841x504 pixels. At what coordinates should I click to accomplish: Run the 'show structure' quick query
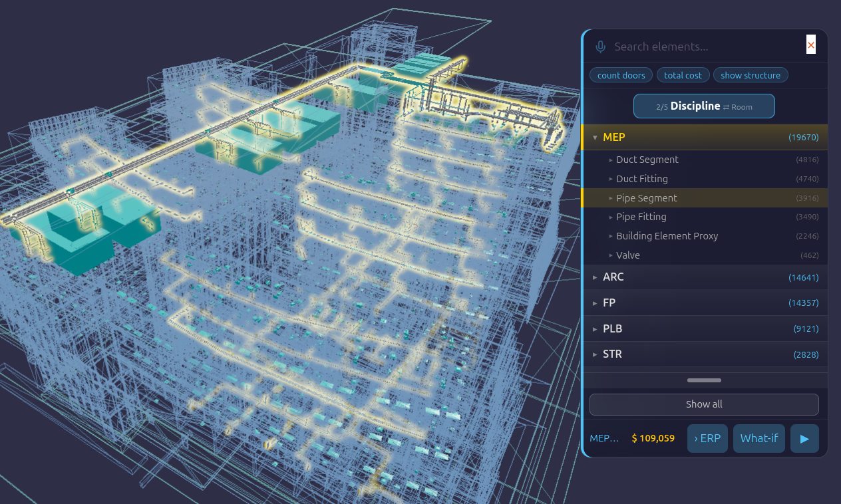point(751,75)
